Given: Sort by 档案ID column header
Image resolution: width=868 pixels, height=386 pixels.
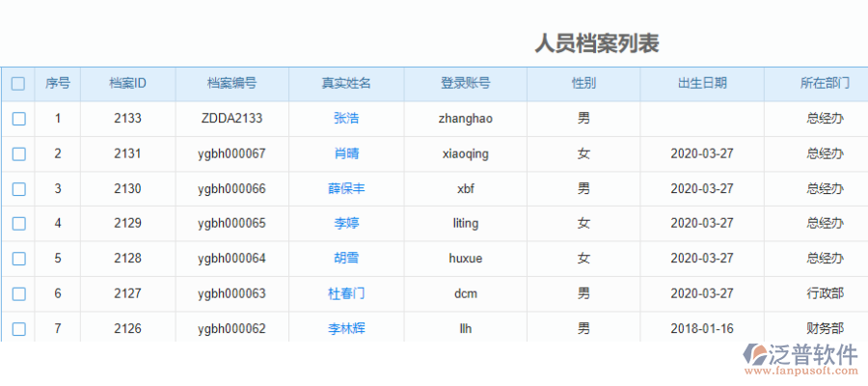Looking at the screenshot, I should (127, 84).
